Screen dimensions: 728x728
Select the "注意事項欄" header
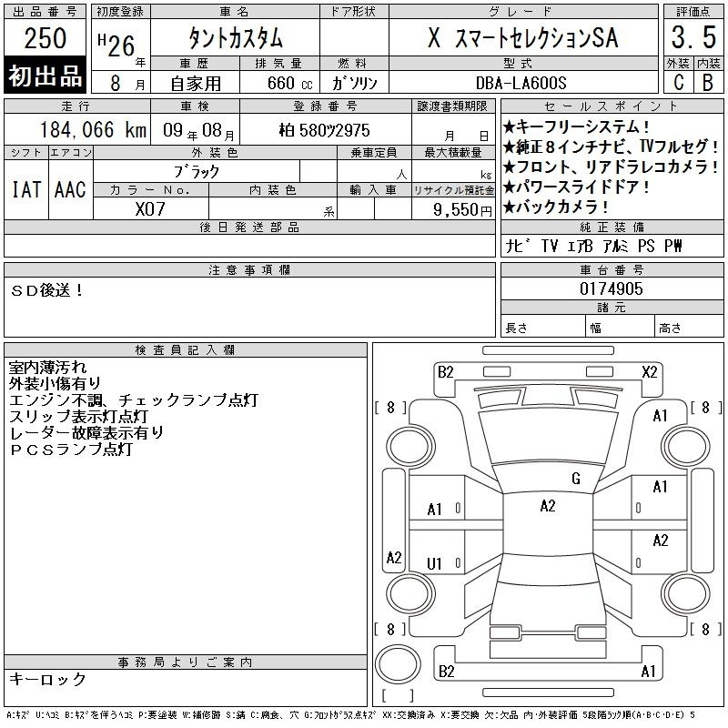coord(249,269)
